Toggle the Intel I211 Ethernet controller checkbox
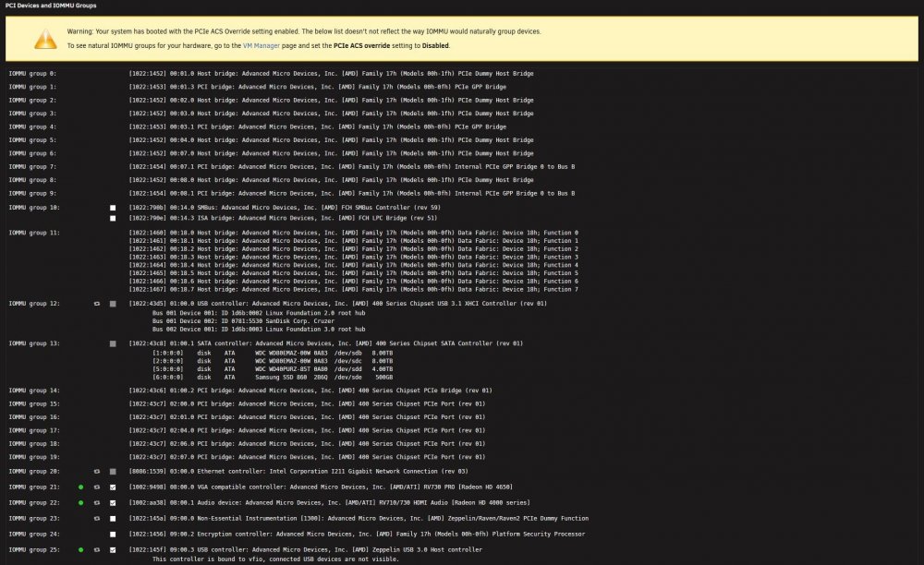This screenshot has height=565, width=924. click(x=113, y=472)
